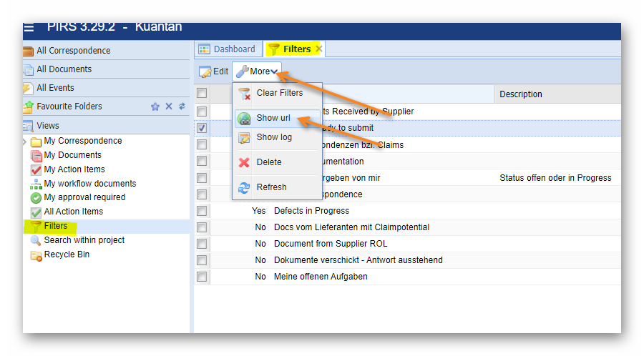Image resolution: width=644 pixels, height=356 pixels.
Task: Expand the All Correspondence panel
Action: coord(73,51)
